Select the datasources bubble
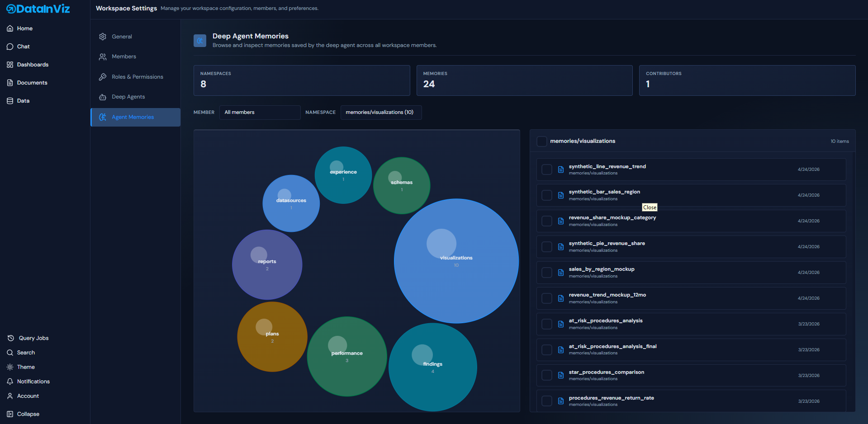 tap(291, 203)
